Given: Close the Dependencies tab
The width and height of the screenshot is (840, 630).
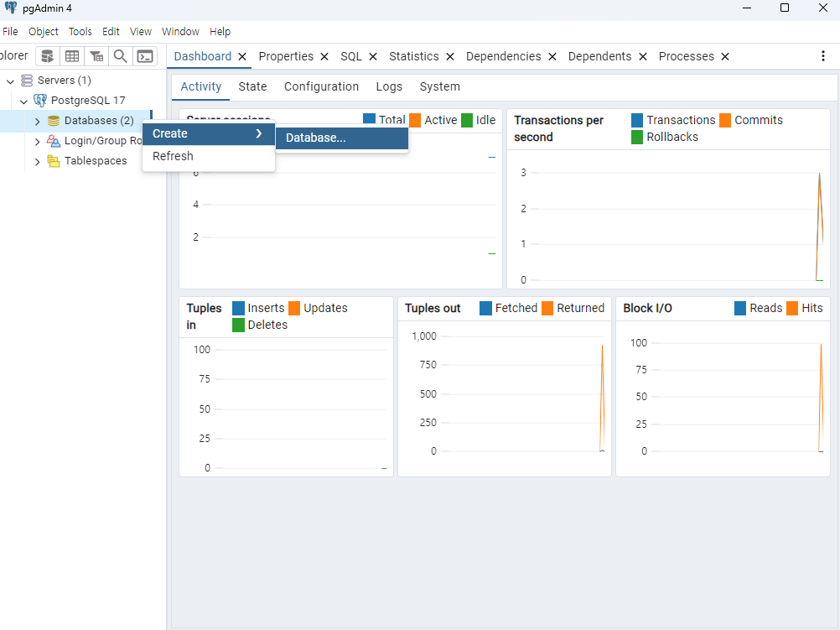Looking at the screenshot, I should [552, 56].
